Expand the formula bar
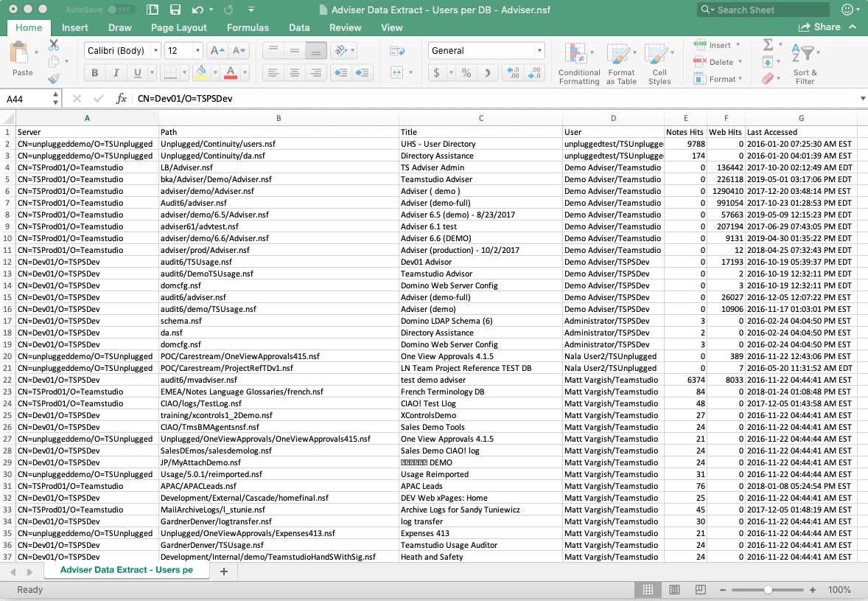The height and width of the screenshot is (601, 868). click(862, 99)
